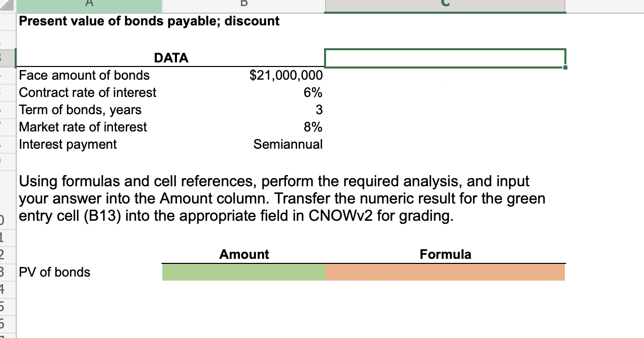Image resolution: width=644 pixels, height=338 pixels.
Task: Select the column B header
Action: (243, 4)
